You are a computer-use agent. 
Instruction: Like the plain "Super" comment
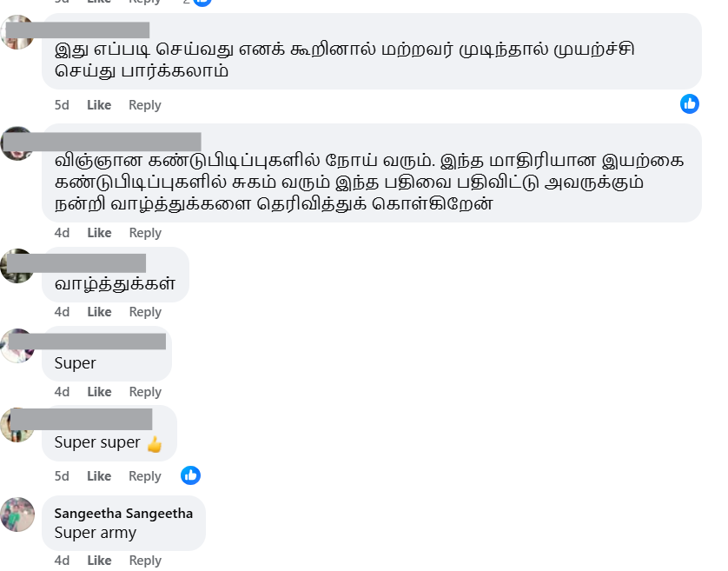tap(99, 392)
